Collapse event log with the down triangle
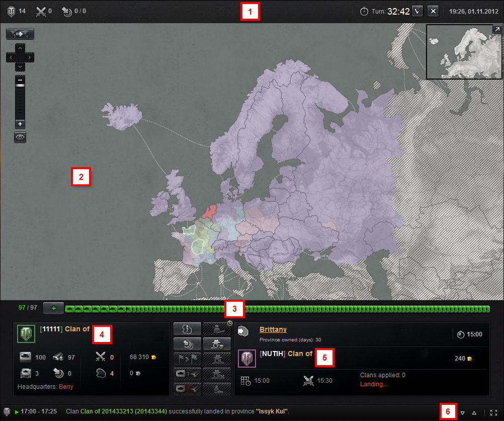This screenshot has height=421, width=504. click(462, 412)
